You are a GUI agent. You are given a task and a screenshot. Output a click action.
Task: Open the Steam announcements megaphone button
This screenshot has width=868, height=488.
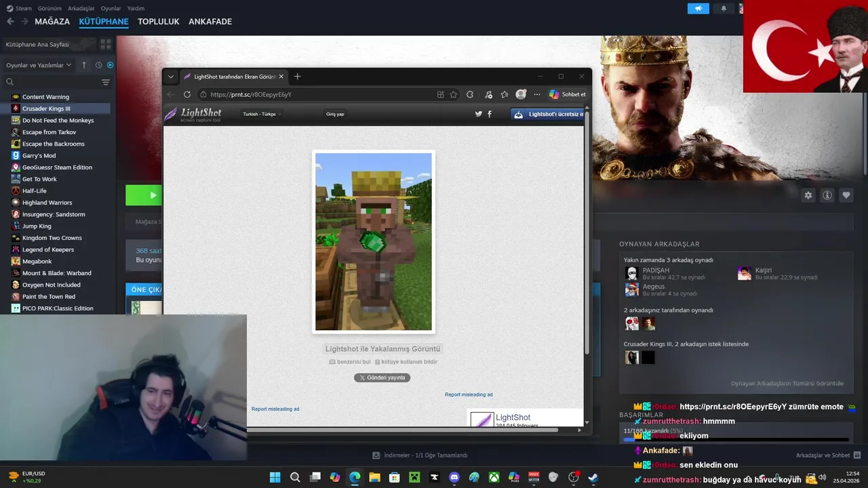click(698, 8)
